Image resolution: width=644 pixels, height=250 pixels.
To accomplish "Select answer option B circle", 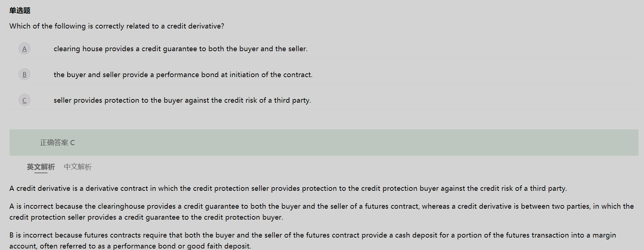I will [24, 75].
